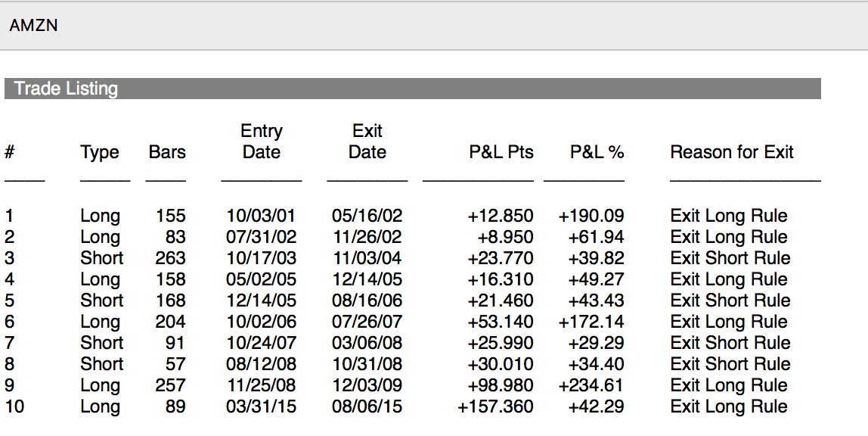Click the Entry Date column header

tap(262, 142)
